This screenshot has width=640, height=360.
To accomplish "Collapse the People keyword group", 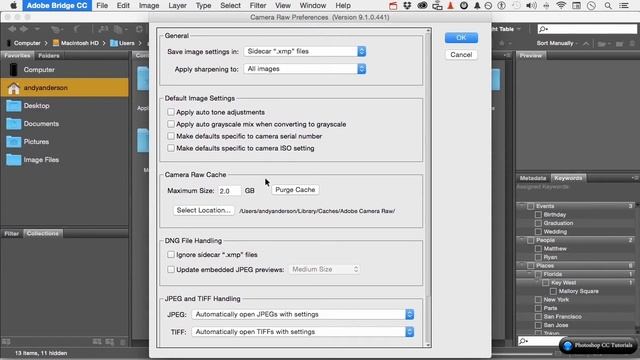I will click(x=522, y=240).
